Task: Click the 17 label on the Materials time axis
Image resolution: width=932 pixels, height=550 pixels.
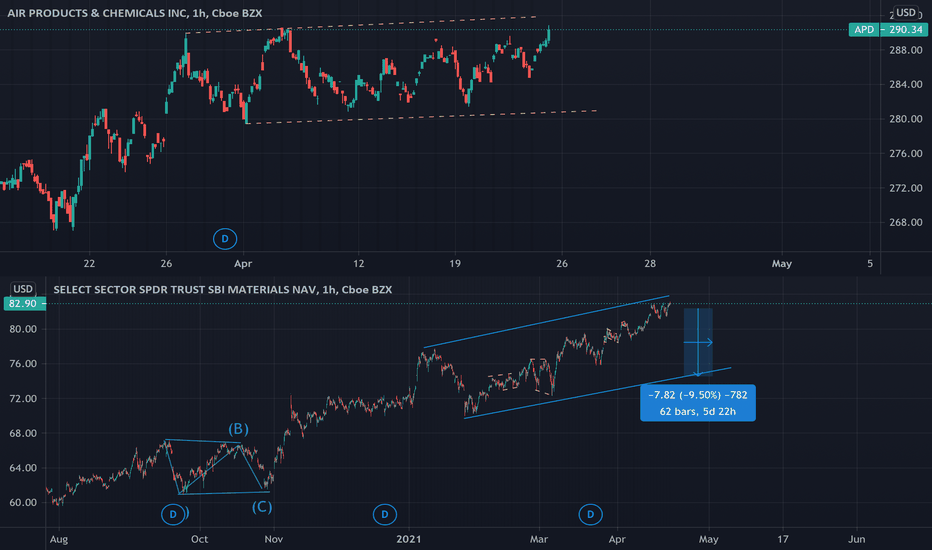Action: coord(783,539)
